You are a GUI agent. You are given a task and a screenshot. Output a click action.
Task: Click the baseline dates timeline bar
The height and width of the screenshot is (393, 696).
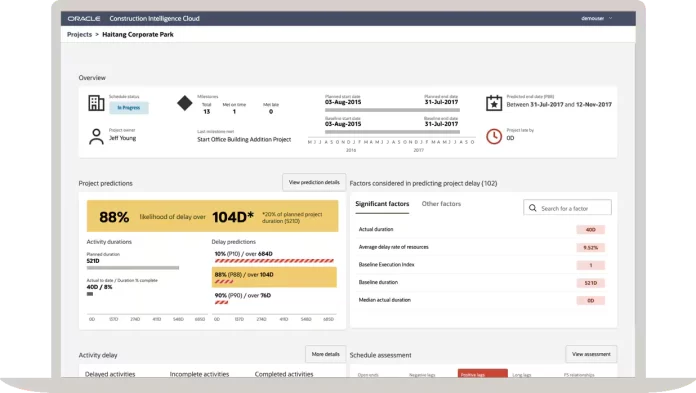pyautogui.click(x=392, y=132)
